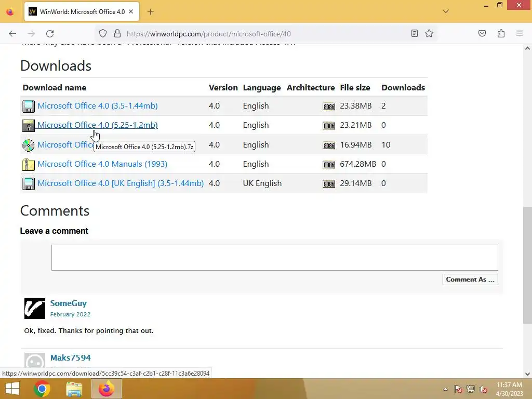
Task: Open Maks7594's user profile name
Action: pyautogui.click(x=70, y=357)
